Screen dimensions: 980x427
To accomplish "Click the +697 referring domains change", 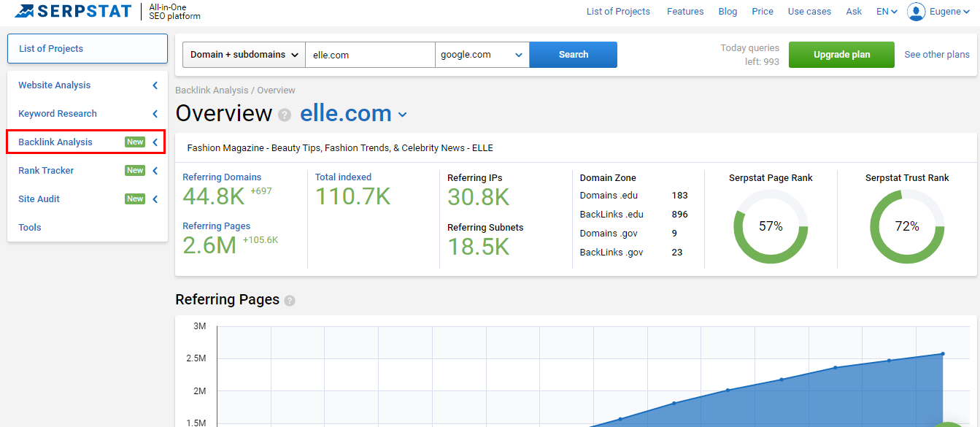I will 261,191.
